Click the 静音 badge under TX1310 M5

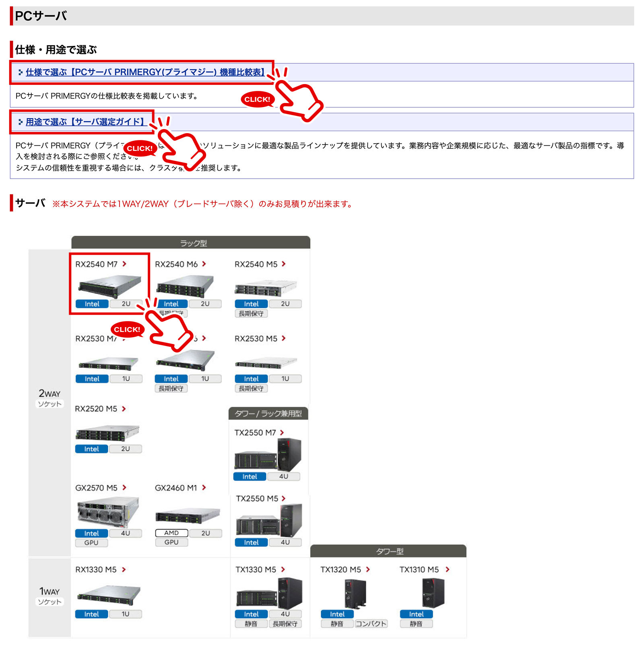[x=416, y=624]
